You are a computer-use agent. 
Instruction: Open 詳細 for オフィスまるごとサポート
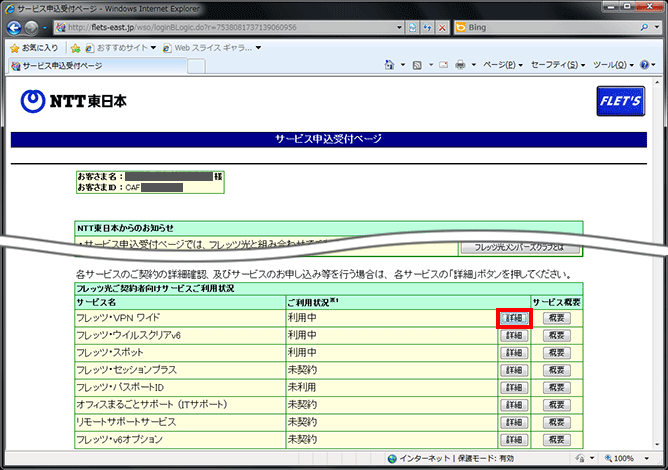[514, 405]
